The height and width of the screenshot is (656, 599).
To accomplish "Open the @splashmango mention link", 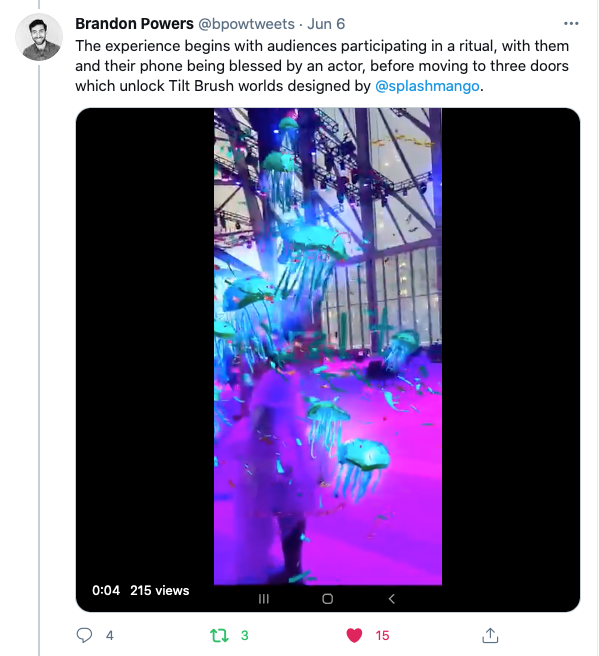I will 427,86.
